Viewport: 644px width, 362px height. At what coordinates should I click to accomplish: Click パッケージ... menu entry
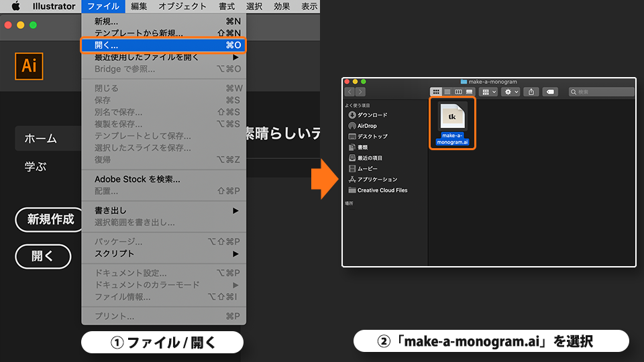[x=164, y=242]
